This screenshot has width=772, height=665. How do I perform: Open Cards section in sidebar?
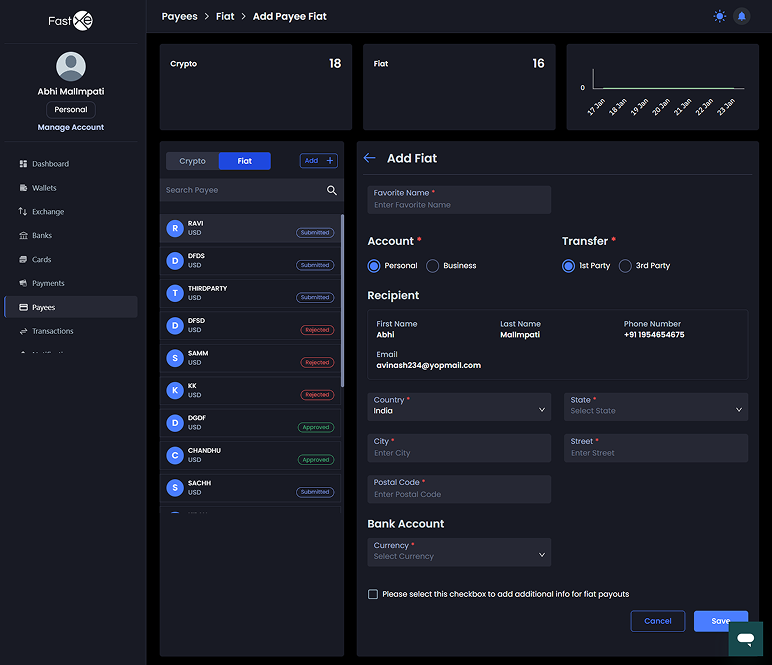point(41,260)
